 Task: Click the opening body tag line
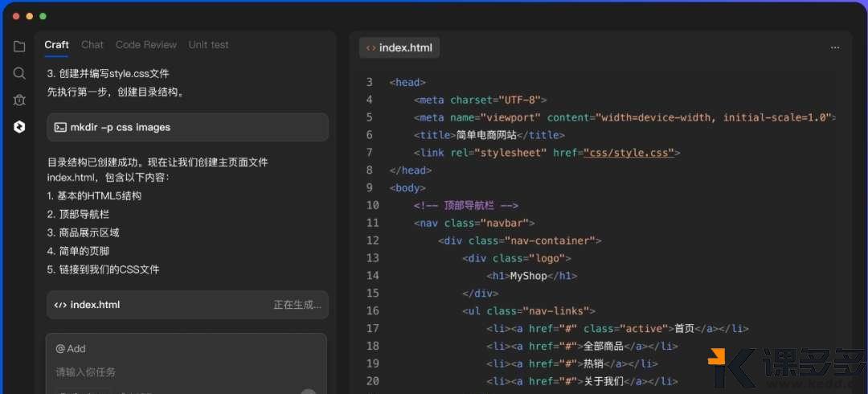click(407, 188)
